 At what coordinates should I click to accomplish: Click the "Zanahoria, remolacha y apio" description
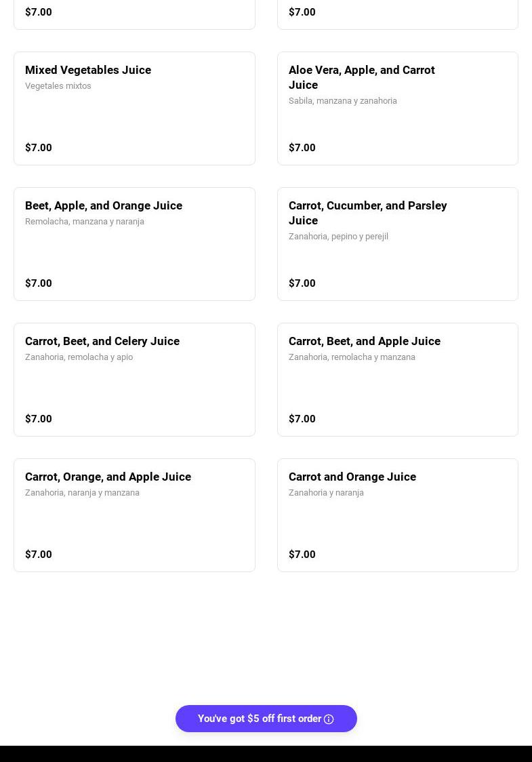coord(79,357)
